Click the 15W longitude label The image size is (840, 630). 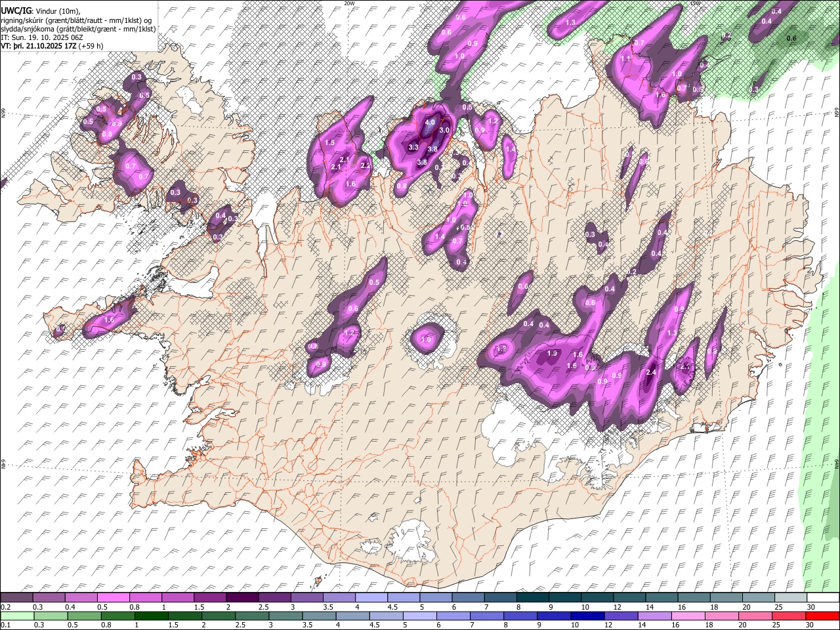pyautogui.click(x=696, y=3)
